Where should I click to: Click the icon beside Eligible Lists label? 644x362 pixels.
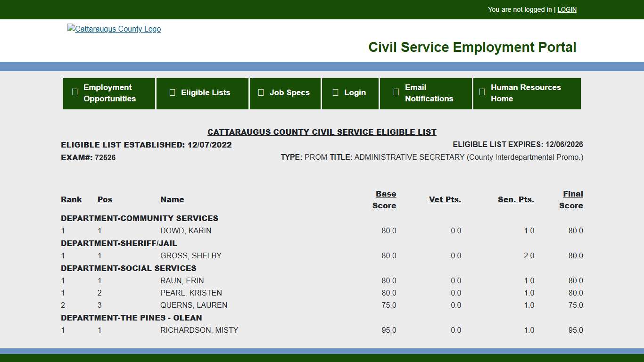(x=172, y=92)
